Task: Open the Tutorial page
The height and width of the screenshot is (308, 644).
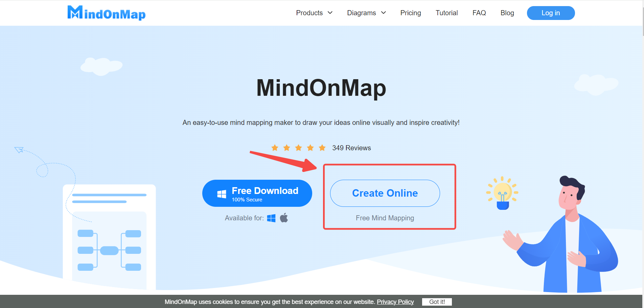Action: pos(446,13)
